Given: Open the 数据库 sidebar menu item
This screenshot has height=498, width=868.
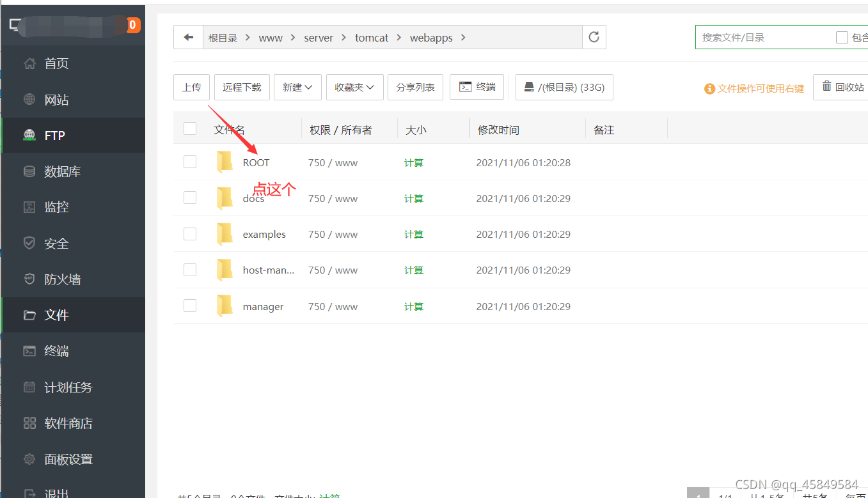Looking at the screenshot, I should [x=73, y=171].
